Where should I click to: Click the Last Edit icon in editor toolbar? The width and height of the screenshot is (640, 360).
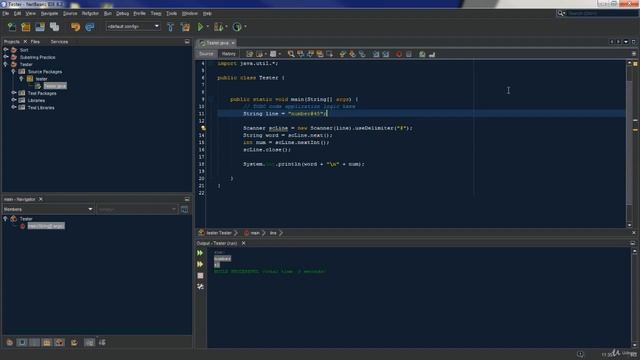[x=249, y=54]
